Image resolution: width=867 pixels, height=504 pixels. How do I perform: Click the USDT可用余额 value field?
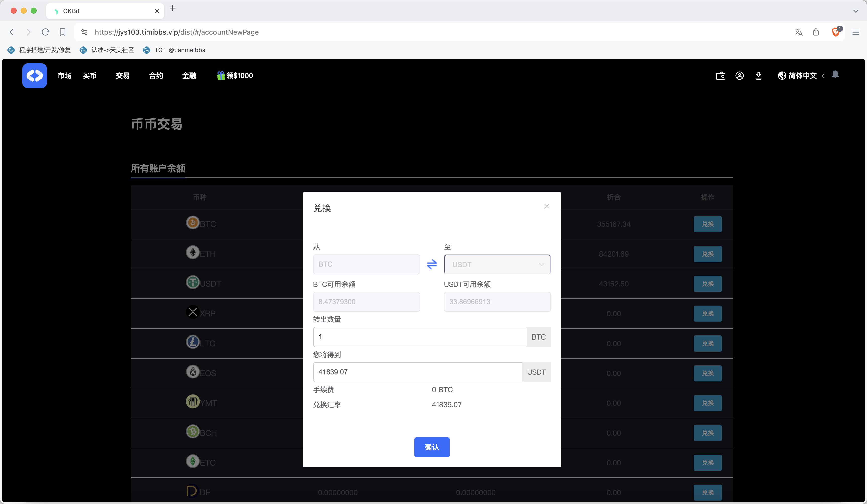point(497,302)
